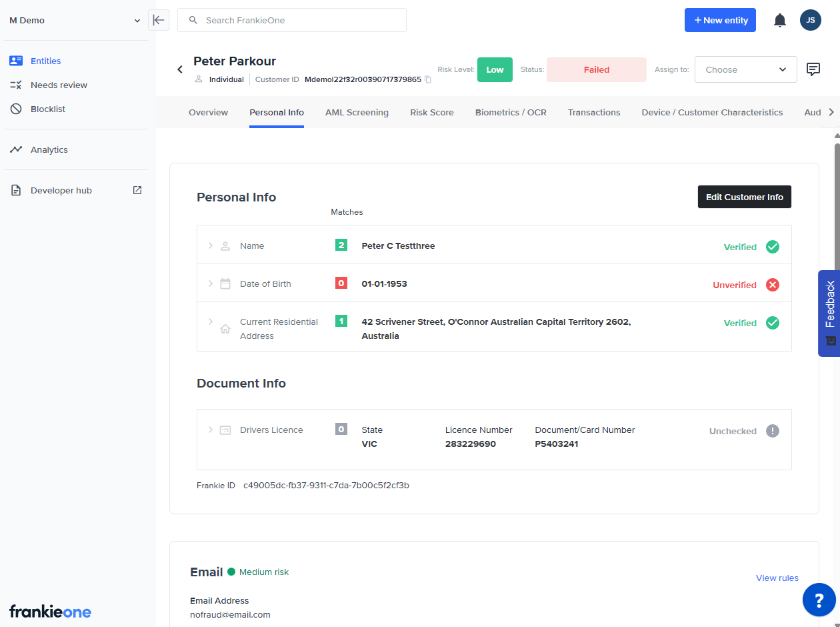Screen dimensions: 840x627
Task: Click the Edit Customer Info button
Action: tap(744, 197)
